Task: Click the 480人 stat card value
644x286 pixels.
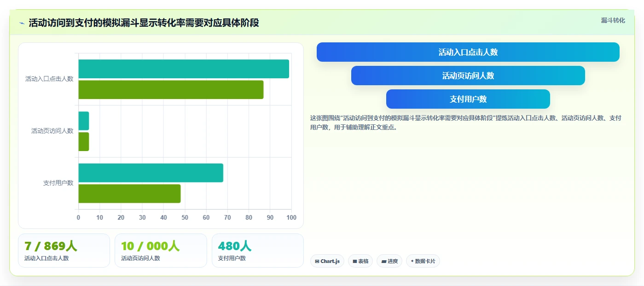Action: point(235,246)
